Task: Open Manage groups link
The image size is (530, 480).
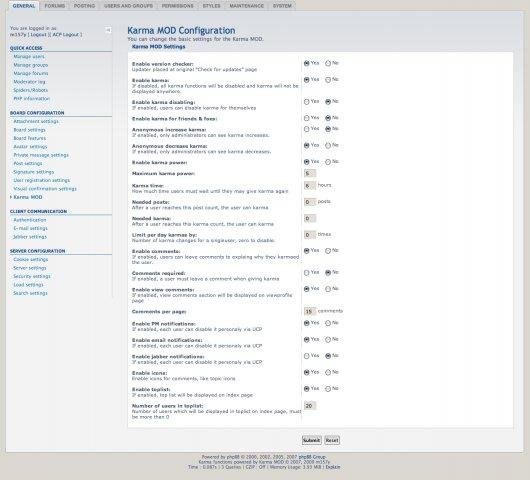Action: coord(31,65)
